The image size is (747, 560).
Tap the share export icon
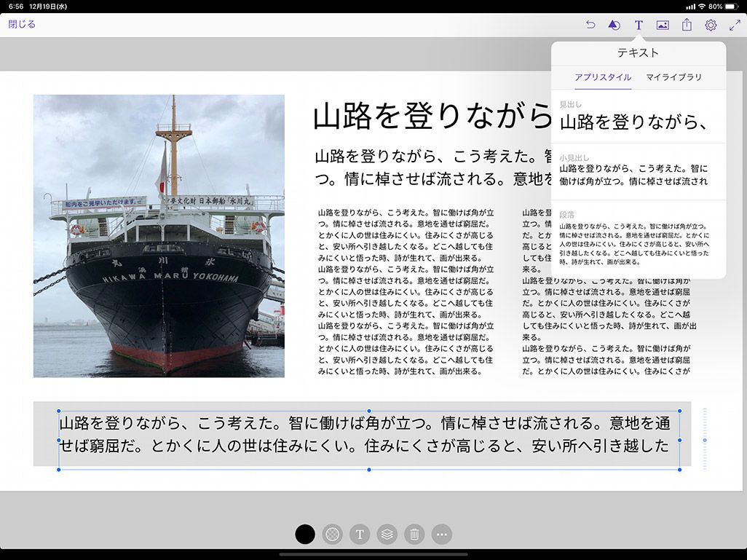coord(687,24)
